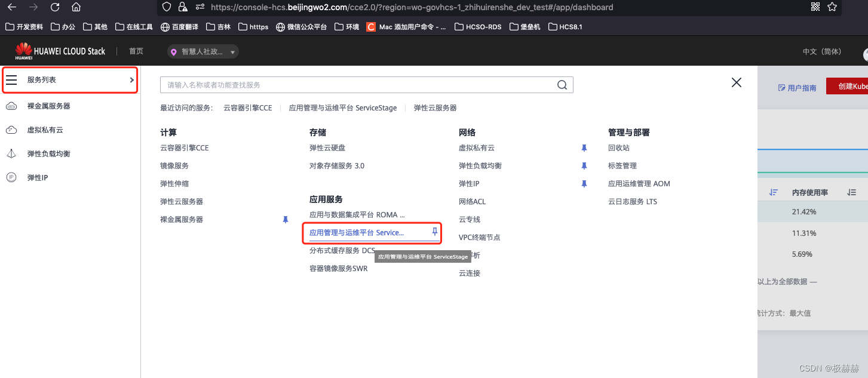Open 云容器引擎CCE under 计算

(185, 147)
